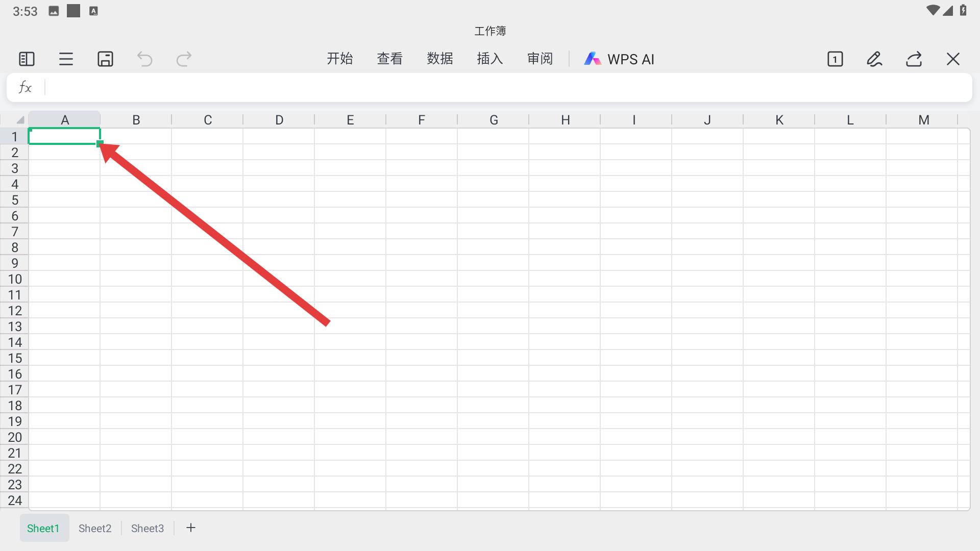Click the select-all corner triangle
The width and height of the screenshot is (980, 551).
(19, 120)
